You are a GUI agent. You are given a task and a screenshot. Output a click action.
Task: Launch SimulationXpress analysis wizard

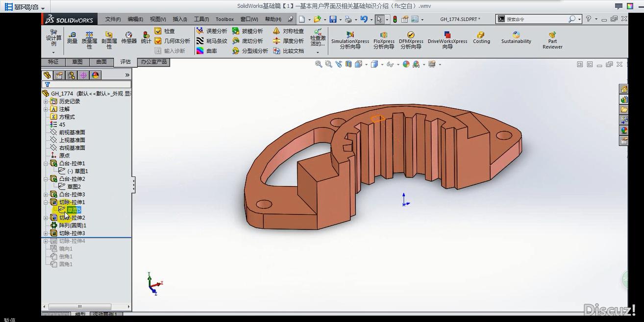pyautogui.click(x=350, y=40)
